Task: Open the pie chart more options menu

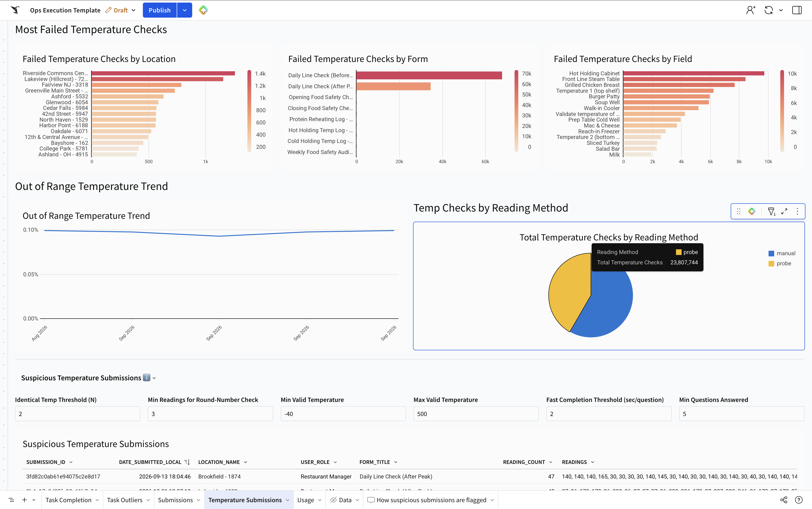Action: (797, 211)
